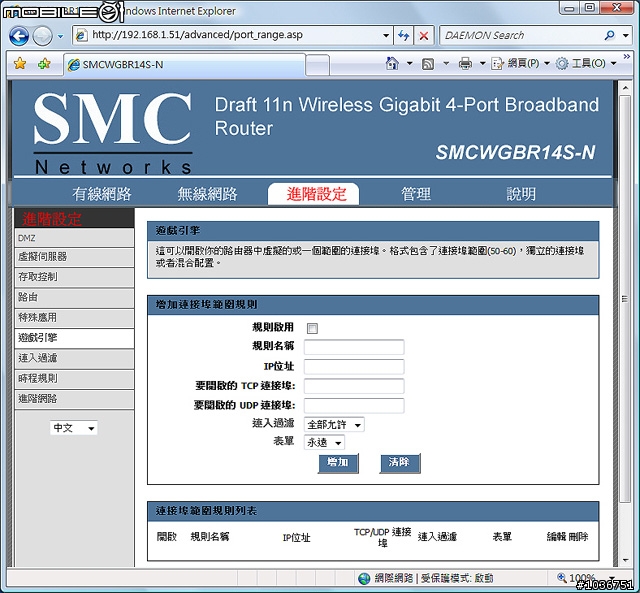This screenshot has height=593, width=640.
Task: Click the Tools gear icon
Action: click(x=562, y=64)
